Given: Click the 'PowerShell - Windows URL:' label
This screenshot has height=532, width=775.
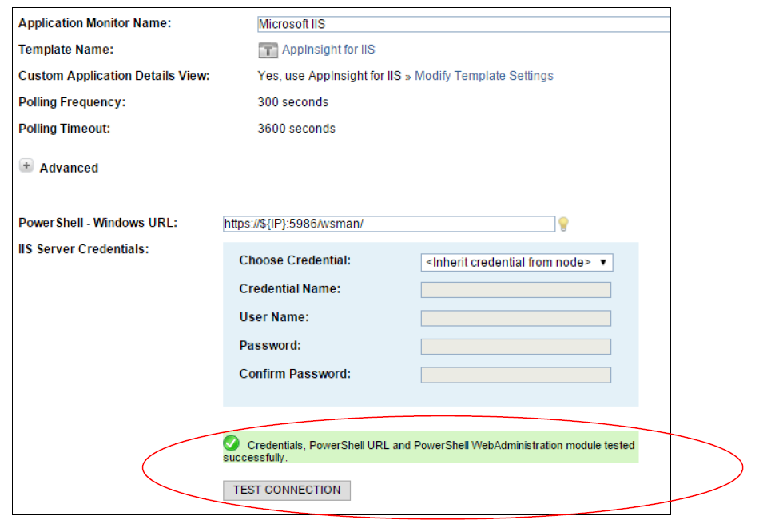Looking at the screenshot, I should tap(97, 223).
